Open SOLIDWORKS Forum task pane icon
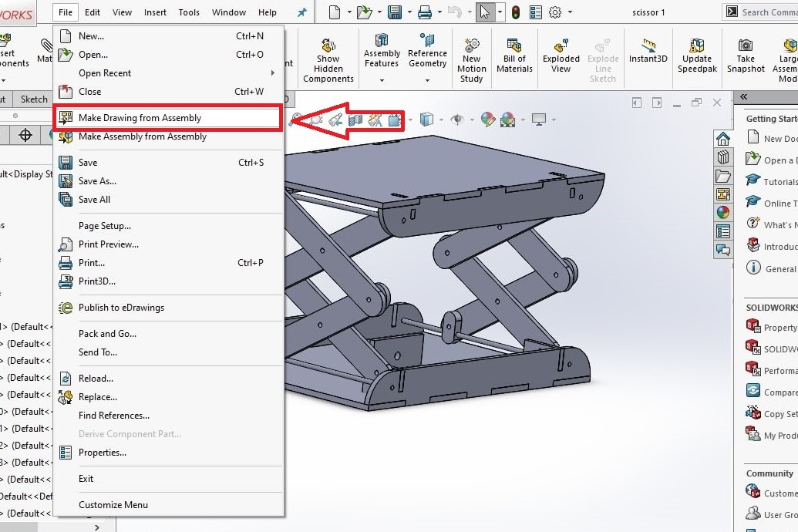This screenshot has width=798, height=532. [x=722, y=250]
